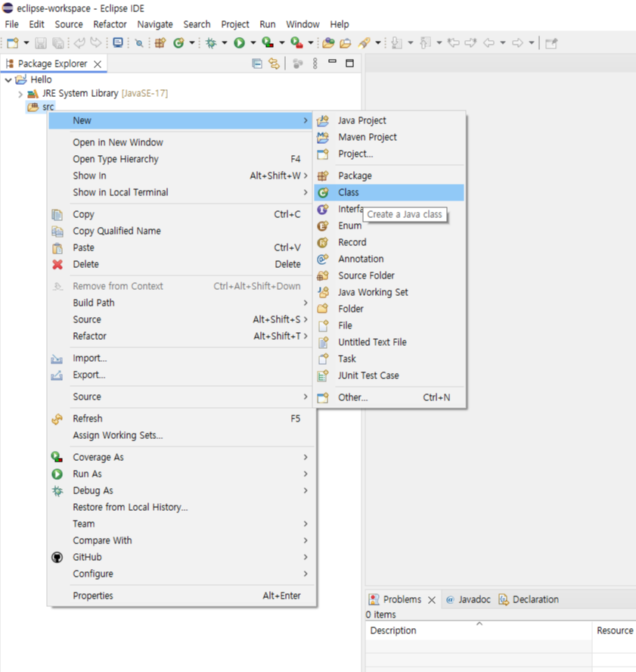Click the Undo arrow in the toolbar

pyautogui.click(x=79, y=43)
